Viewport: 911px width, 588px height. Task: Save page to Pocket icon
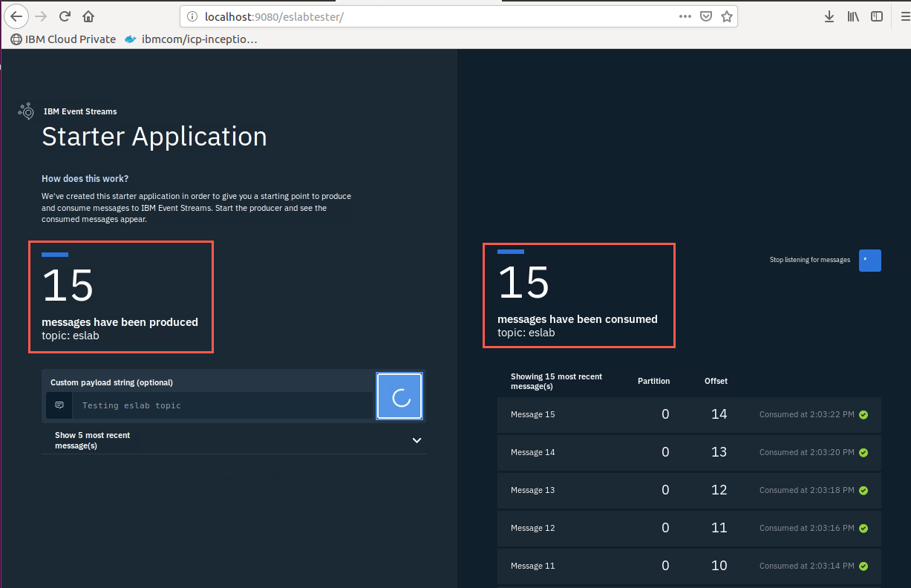click(x=707, y=16)
